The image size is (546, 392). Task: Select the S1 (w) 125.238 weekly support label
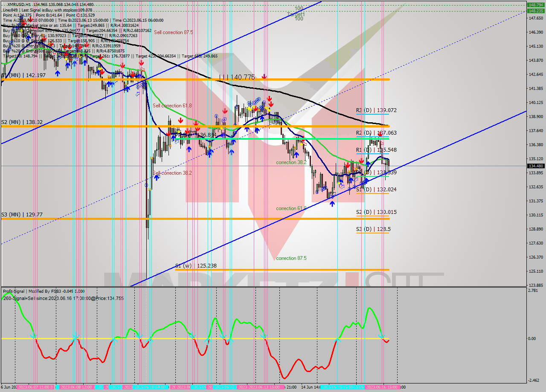(x=196, y=265)
